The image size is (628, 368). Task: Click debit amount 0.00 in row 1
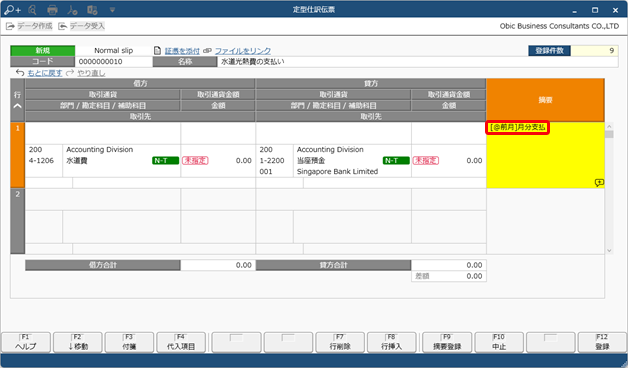coord(244,161)
